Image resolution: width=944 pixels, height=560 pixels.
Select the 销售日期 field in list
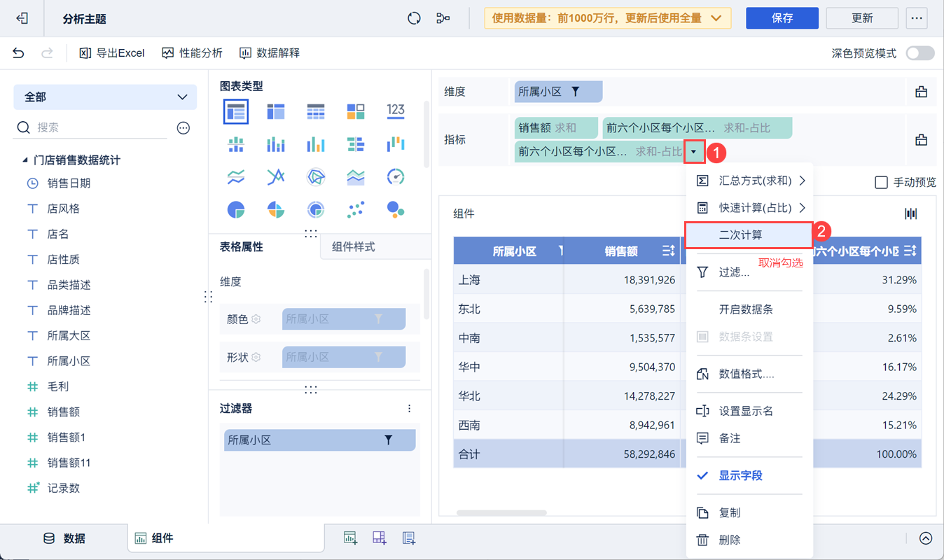[69, 183]
